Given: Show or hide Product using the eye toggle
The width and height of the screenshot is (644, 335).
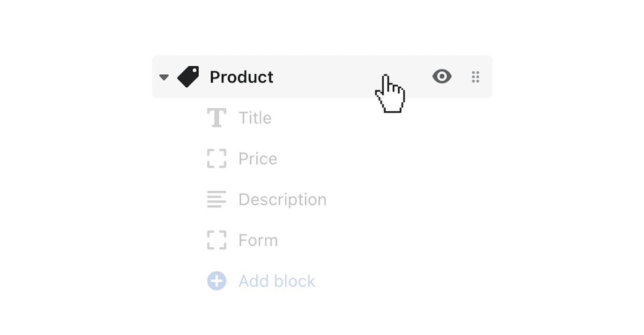Looking at the screenshot, I should [x=442, y=76].
